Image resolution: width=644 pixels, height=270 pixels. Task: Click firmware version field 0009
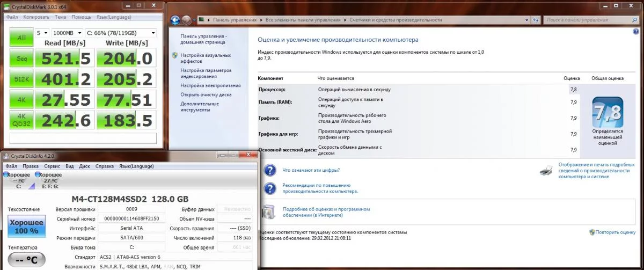131,209
